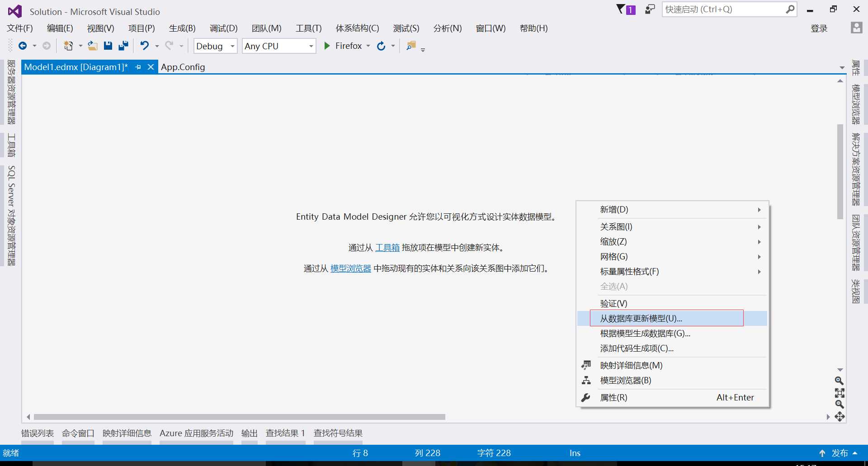Choose 添加代码生成项(C)... entry
The height and width of the screenshot is (466, 868).
672,348
